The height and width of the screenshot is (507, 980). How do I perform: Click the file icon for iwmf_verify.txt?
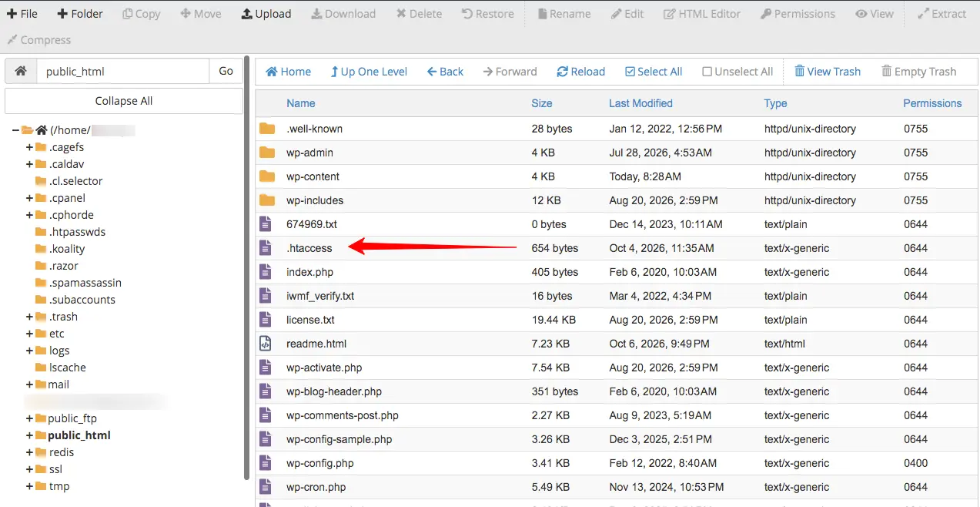coord(266,296)
